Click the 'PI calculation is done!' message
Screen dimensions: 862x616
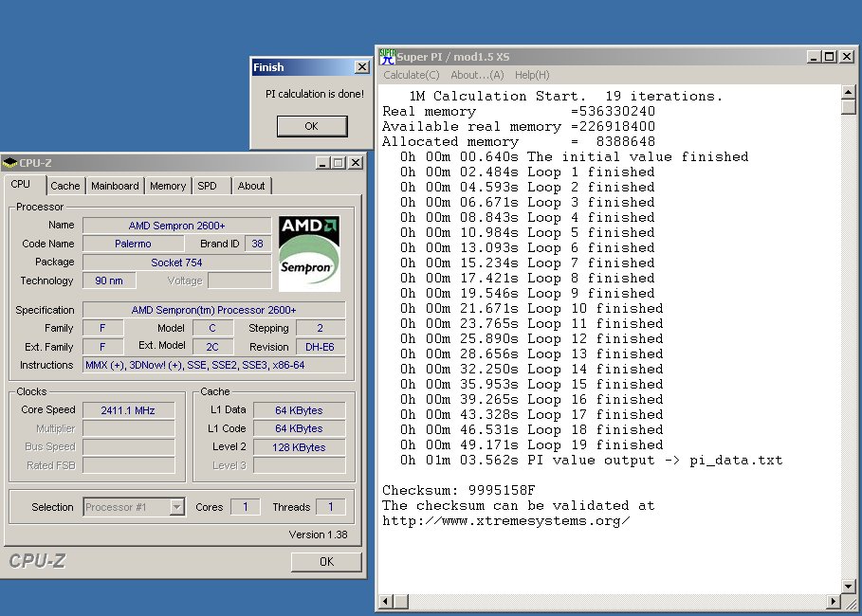click(315, 94)
